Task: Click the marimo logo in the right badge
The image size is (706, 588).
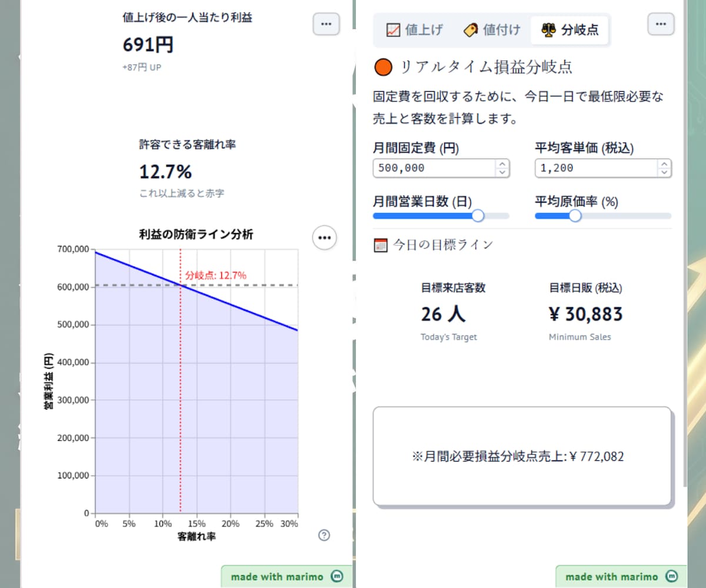Action: pos(671,576)
